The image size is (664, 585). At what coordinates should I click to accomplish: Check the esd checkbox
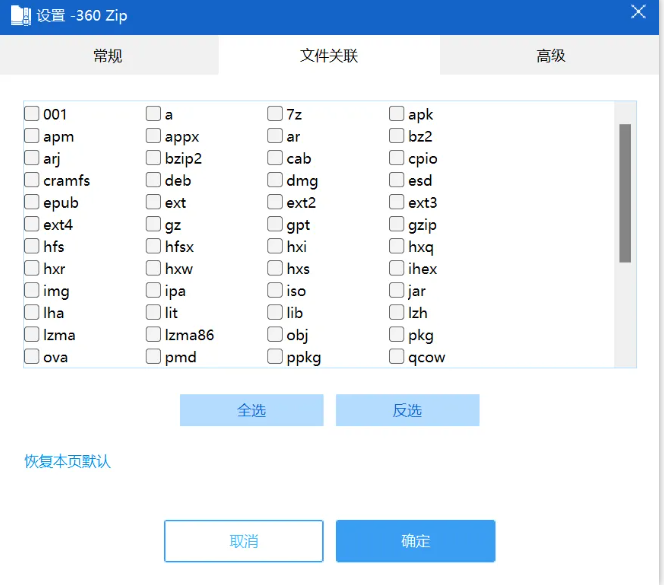click(x=396, y=180)
